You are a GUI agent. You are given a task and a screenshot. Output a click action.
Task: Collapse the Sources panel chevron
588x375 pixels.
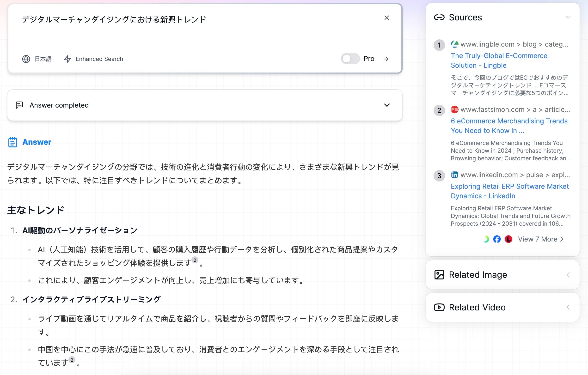click(568, 17)
